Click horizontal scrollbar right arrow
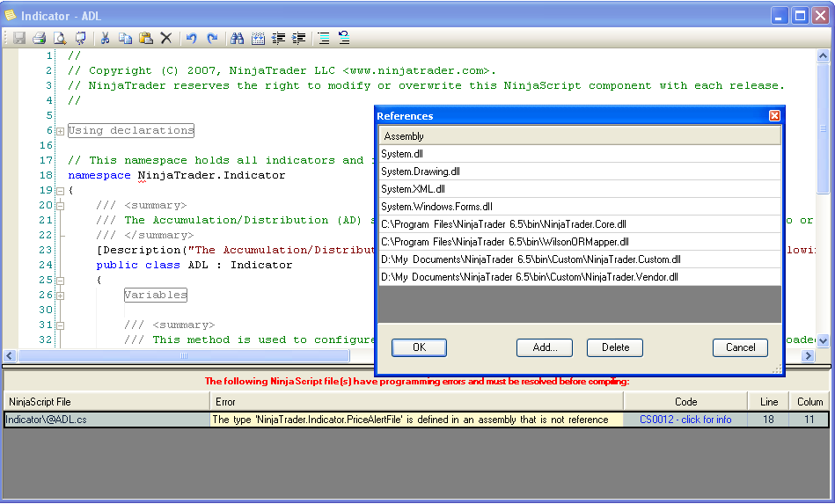Image resolution: width=835 pixels, height=504 pixels. tap(809, 356)
